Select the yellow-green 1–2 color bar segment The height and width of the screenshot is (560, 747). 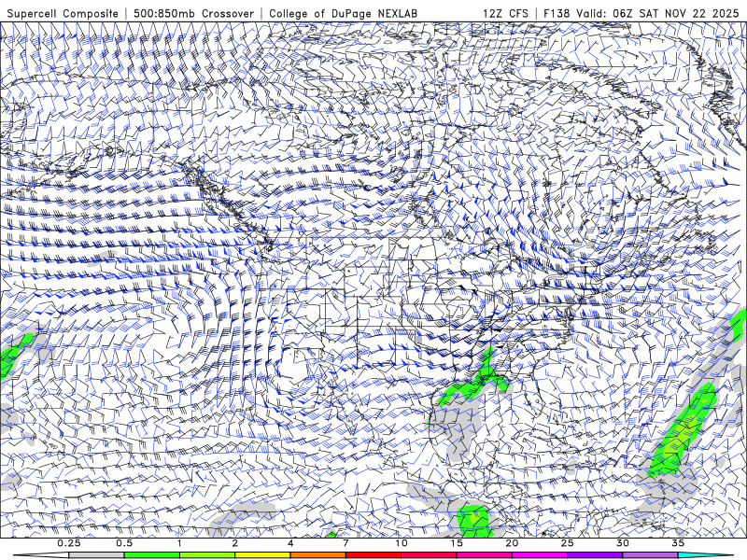pos(206,555)
